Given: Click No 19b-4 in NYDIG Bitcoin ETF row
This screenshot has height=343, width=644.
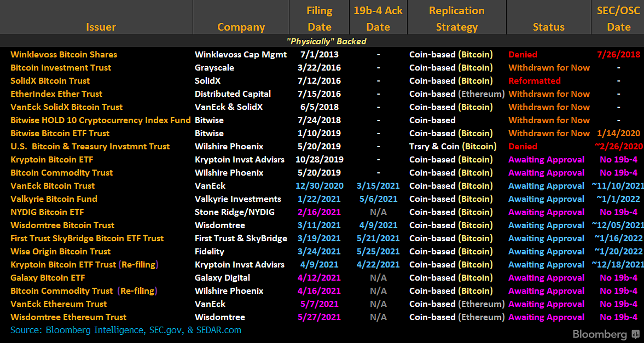Looking at the screenshot, I should coord(618,212).
